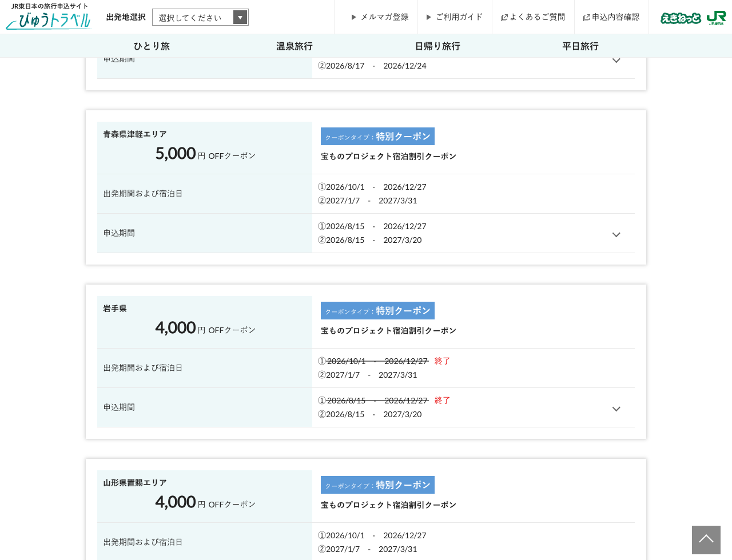Open メルマガ登録 link
Screen dimensions: 732x560
(x=380, y=17)
